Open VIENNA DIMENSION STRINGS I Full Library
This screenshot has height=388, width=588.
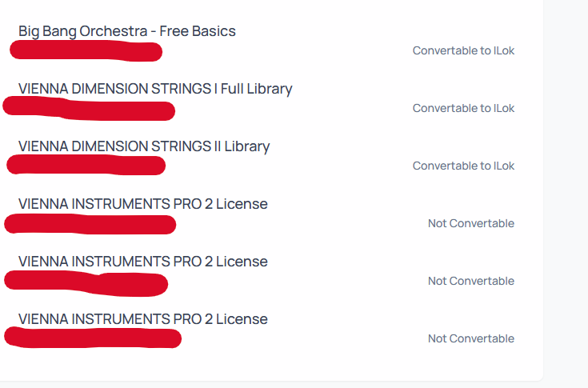(x=155, y=89)
